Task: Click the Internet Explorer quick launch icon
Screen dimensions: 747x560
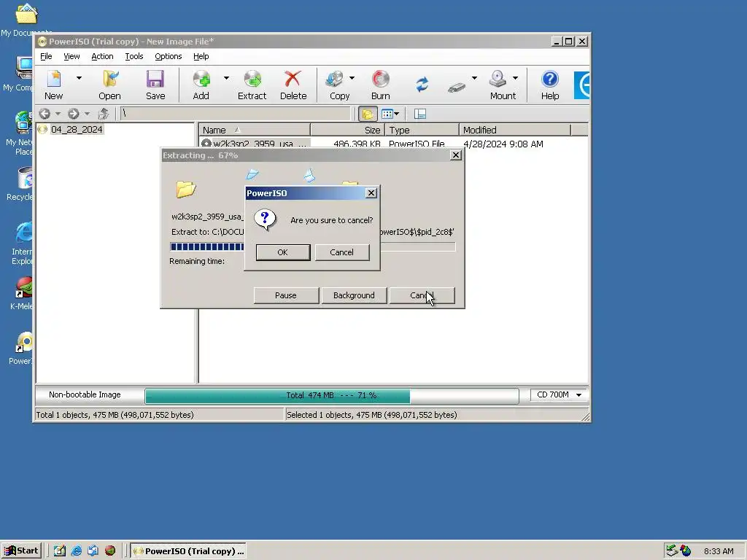Action: (x=76, y=551)
